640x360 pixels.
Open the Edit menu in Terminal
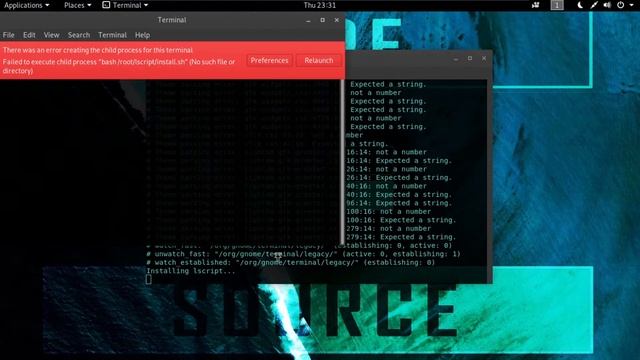coord(29,35)
